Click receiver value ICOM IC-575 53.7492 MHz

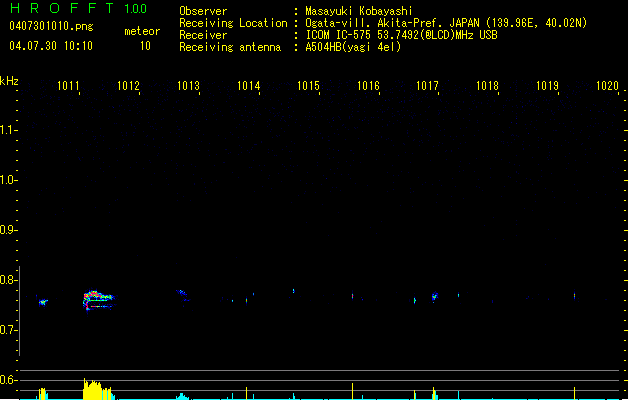click(x=401, y=35)
